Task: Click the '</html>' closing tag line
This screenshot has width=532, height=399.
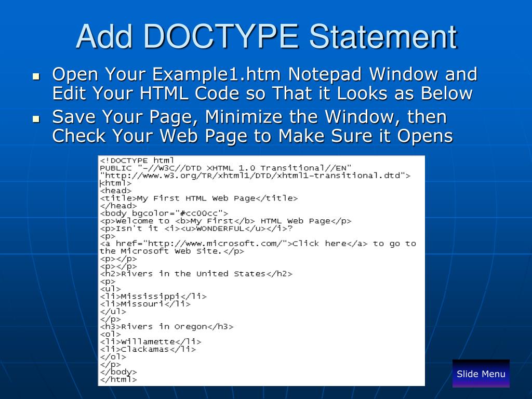Action: [118, 379]
